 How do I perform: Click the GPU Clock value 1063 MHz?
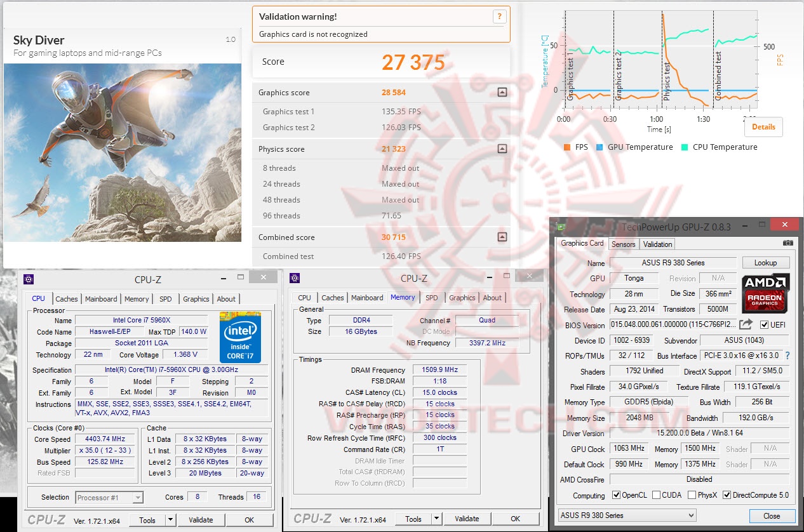(629, 448)
